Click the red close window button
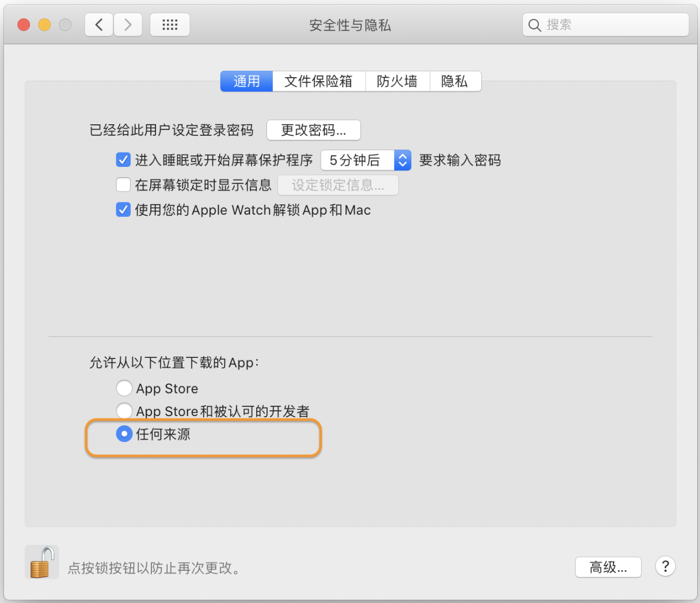The height and width of the screenshot is (603, 700). 24,25
